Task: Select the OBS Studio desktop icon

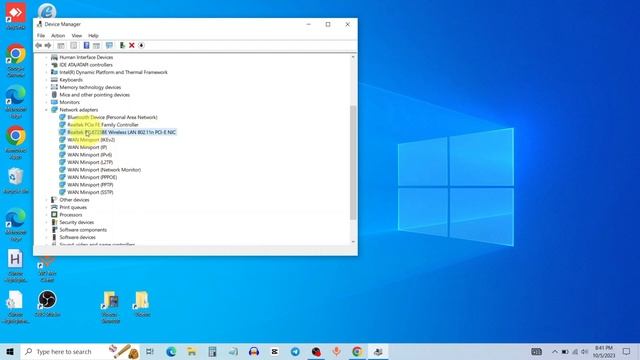Action: point(47,303)
